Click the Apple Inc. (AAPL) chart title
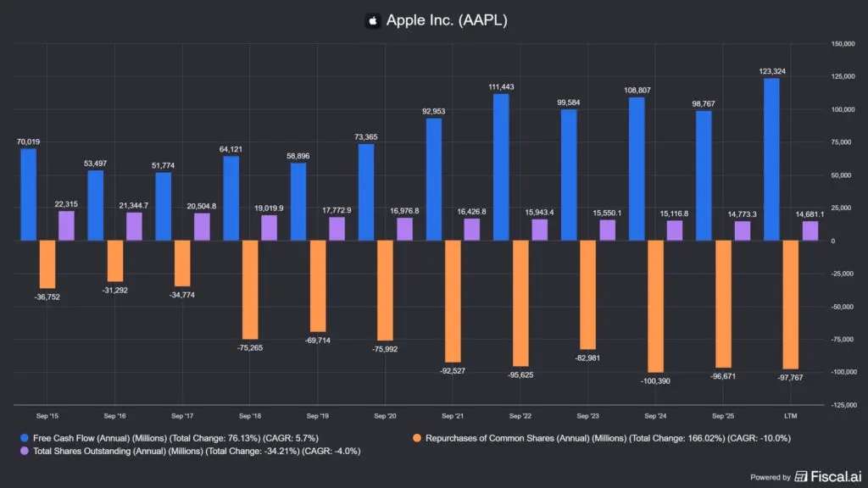Screen dimensions: 868x488 click(x=447, y=20)
